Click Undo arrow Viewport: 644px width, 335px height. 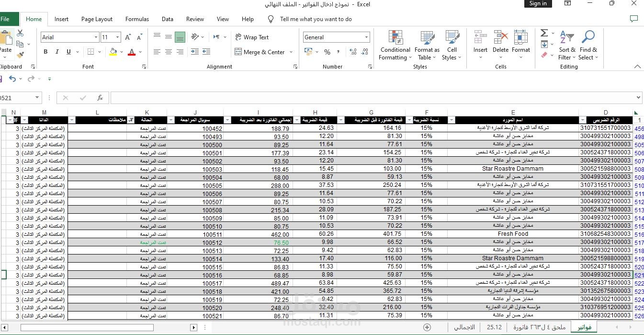point(12,79)
